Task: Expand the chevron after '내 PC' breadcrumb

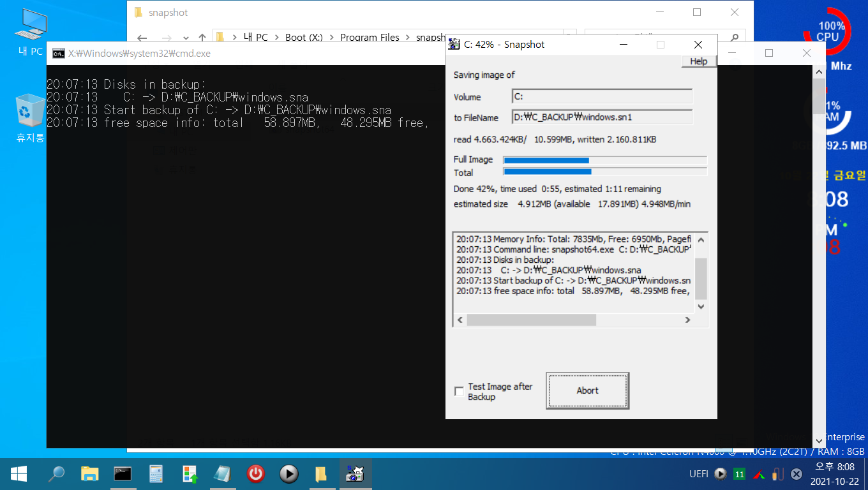Action: [276, 38]
